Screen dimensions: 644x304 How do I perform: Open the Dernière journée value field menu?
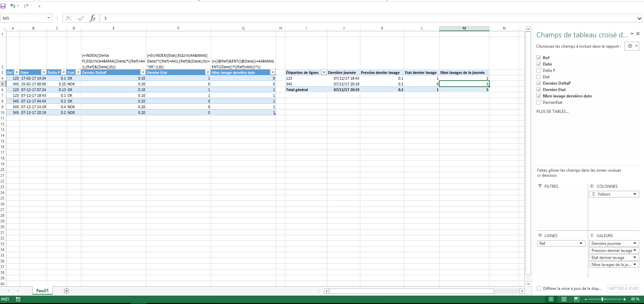point(614,244)
